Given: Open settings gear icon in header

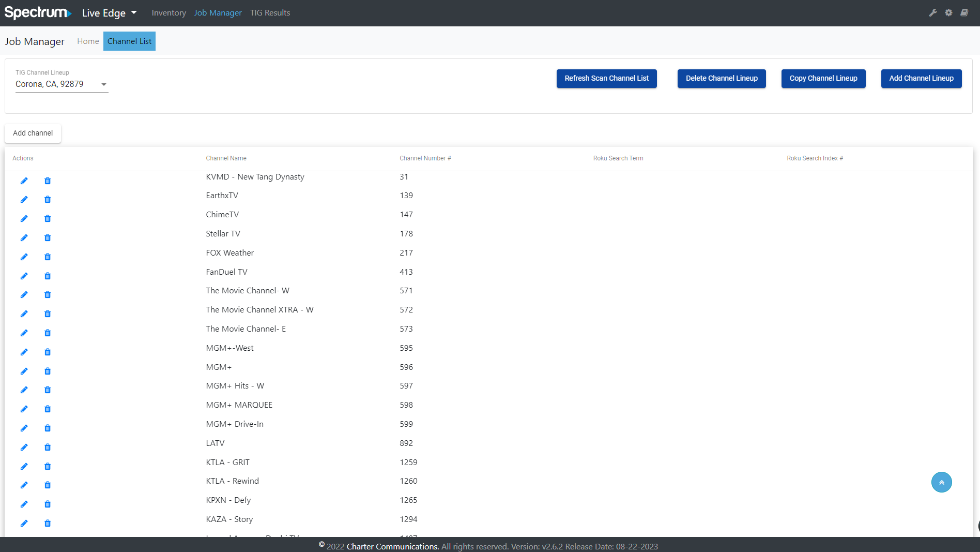Looking at the screenshot, I should pos(948,13).
